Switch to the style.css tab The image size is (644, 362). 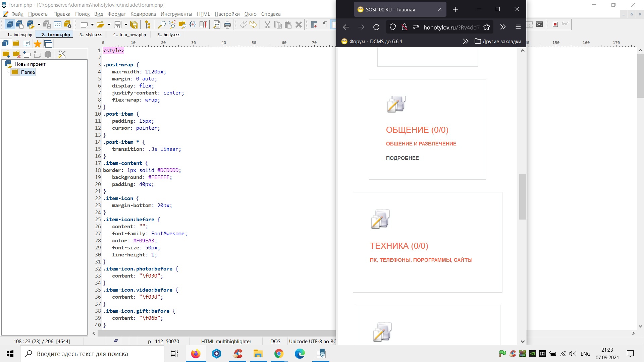tap(91, 35)
